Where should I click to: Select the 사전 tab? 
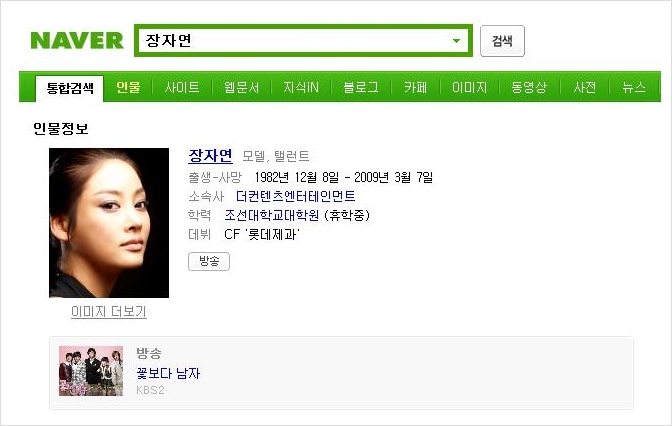(x=585, y=87)
